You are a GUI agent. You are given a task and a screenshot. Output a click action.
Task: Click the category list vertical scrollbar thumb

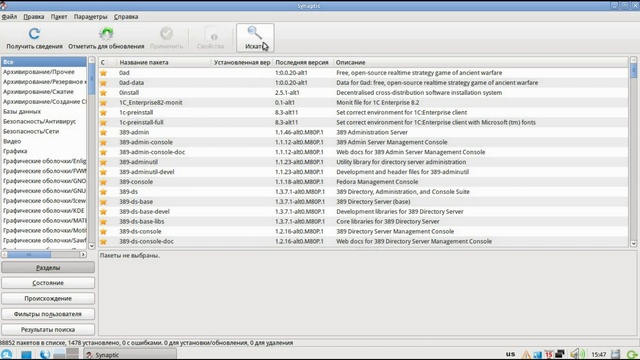pos(91,79)
